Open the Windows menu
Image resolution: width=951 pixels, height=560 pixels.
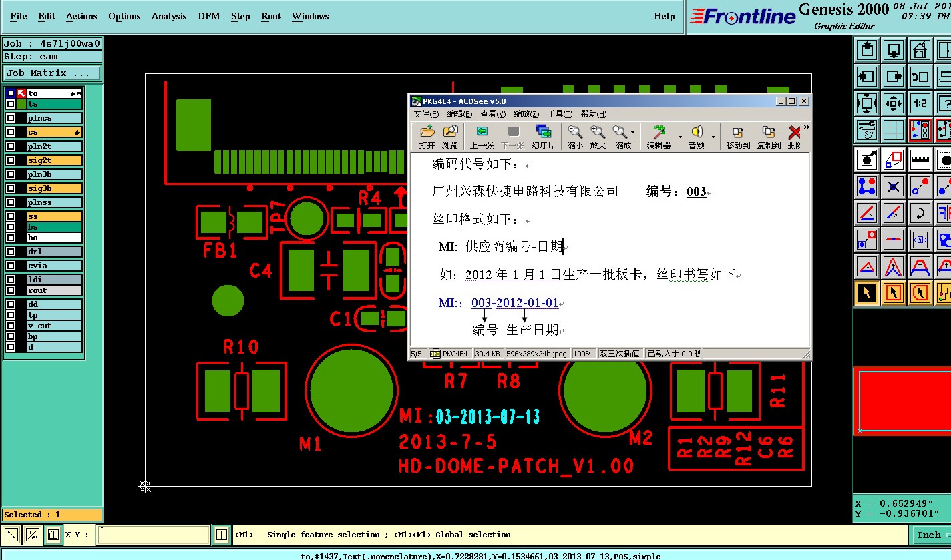(311, 16)
